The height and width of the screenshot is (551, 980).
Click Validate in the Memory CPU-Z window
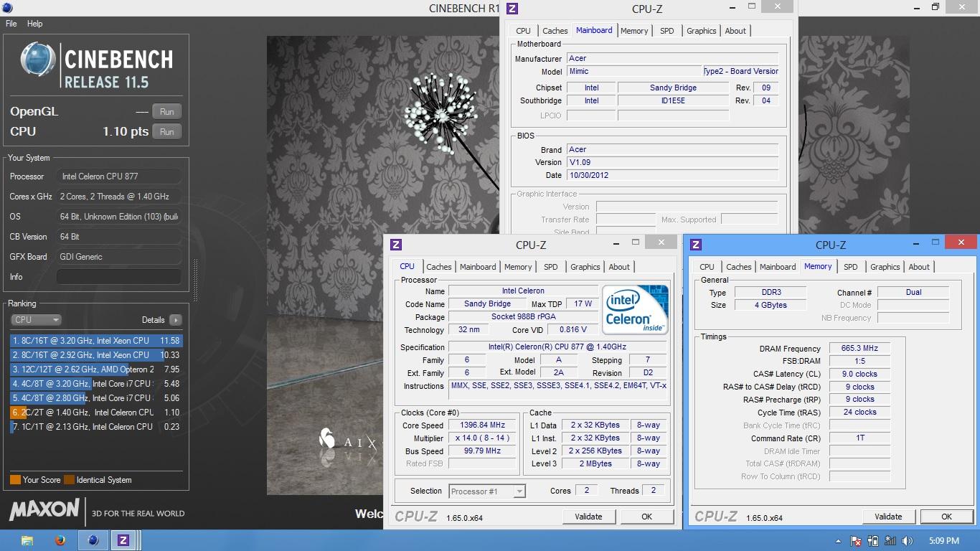click(x=888, y=517)
